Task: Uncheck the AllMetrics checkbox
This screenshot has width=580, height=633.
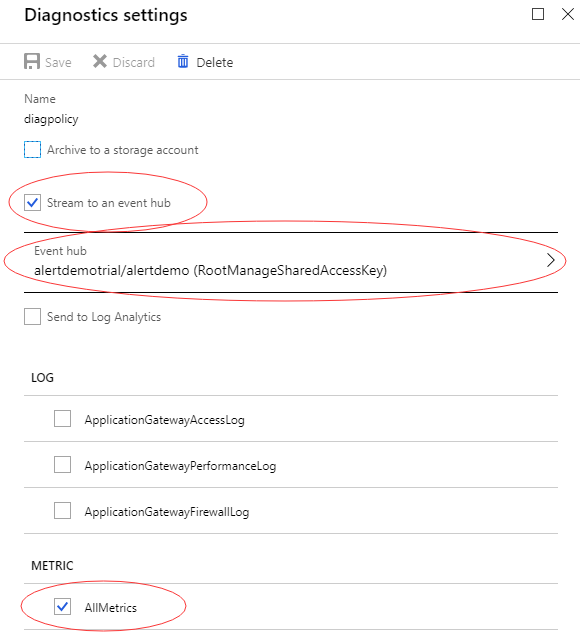Action: click(63, 606)
